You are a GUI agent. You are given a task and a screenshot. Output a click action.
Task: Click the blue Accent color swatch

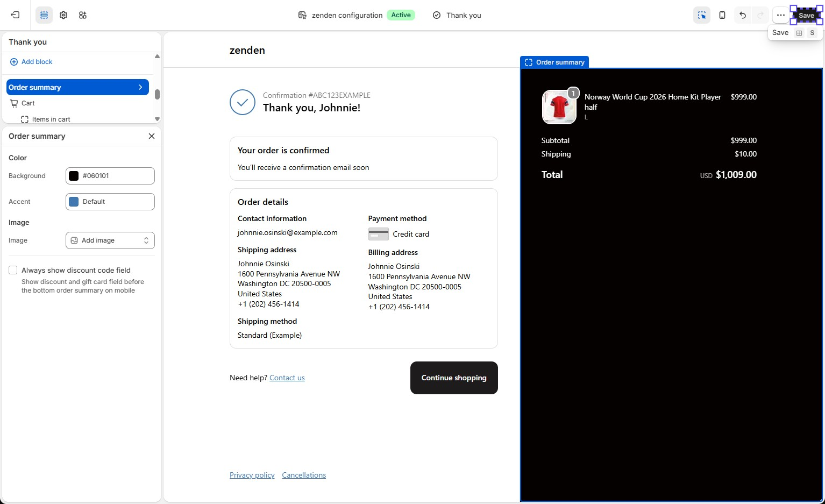point(74,202)
